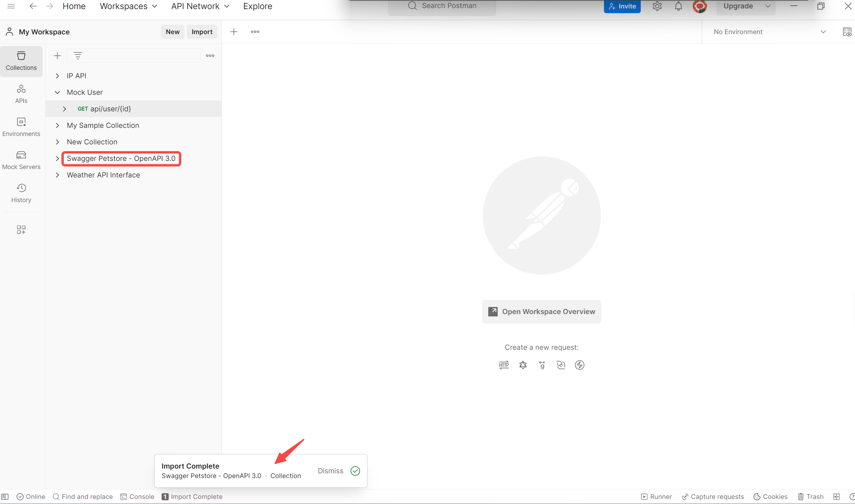This screenshot has height=504, width=855.
Task: Click the Import button
Action: point(201,32)
